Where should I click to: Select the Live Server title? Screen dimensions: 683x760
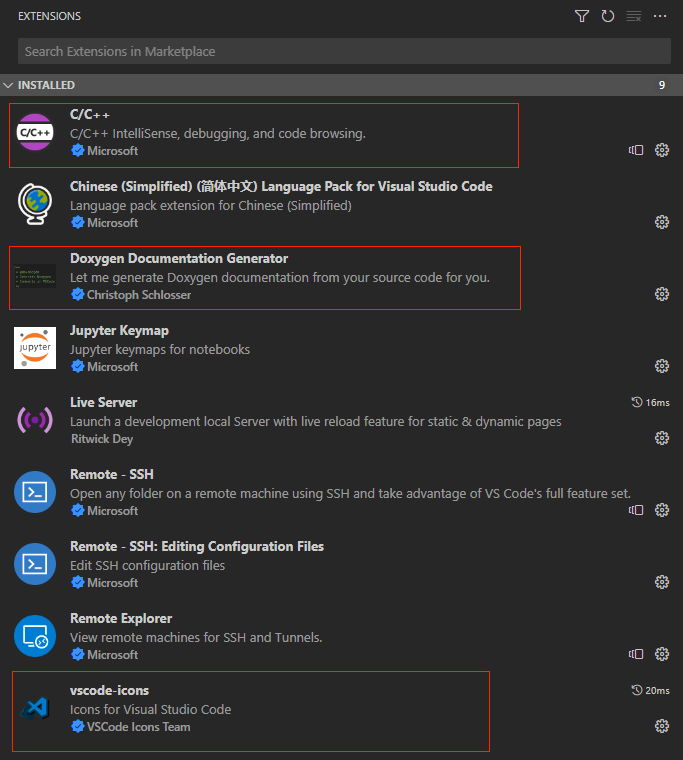[103, 402]
